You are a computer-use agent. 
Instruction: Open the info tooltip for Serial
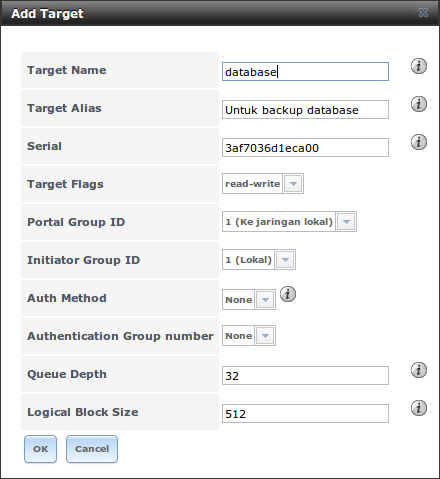[x=419, y=142]
